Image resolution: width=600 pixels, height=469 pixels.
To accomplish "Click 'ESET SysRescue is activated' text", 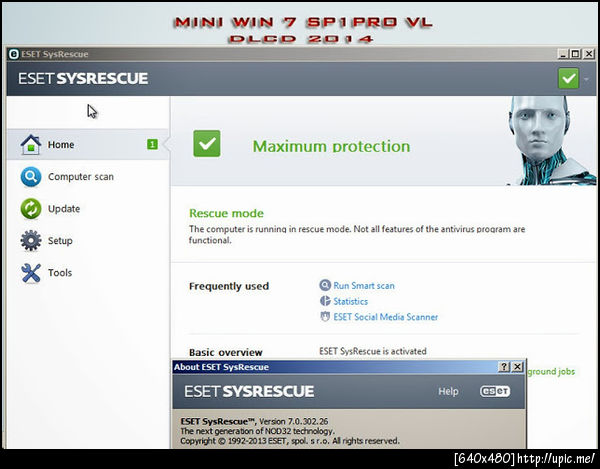I will pos(373,351).
